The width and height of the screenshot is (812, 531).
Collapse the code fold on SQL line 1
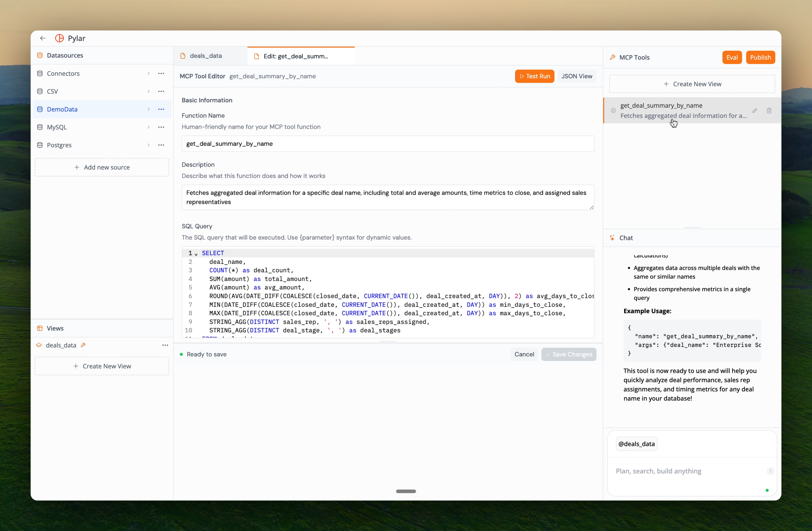[196, 254]
